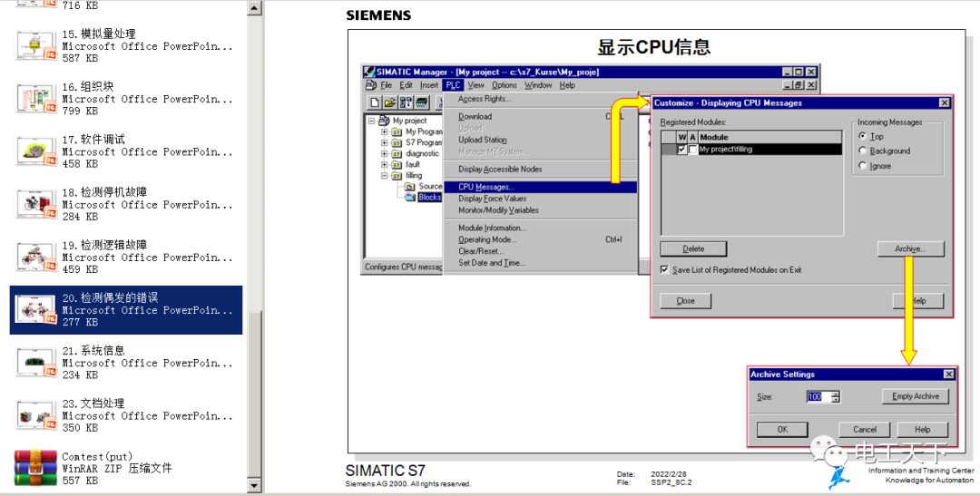Open the Insert menu

click(428, 85)
